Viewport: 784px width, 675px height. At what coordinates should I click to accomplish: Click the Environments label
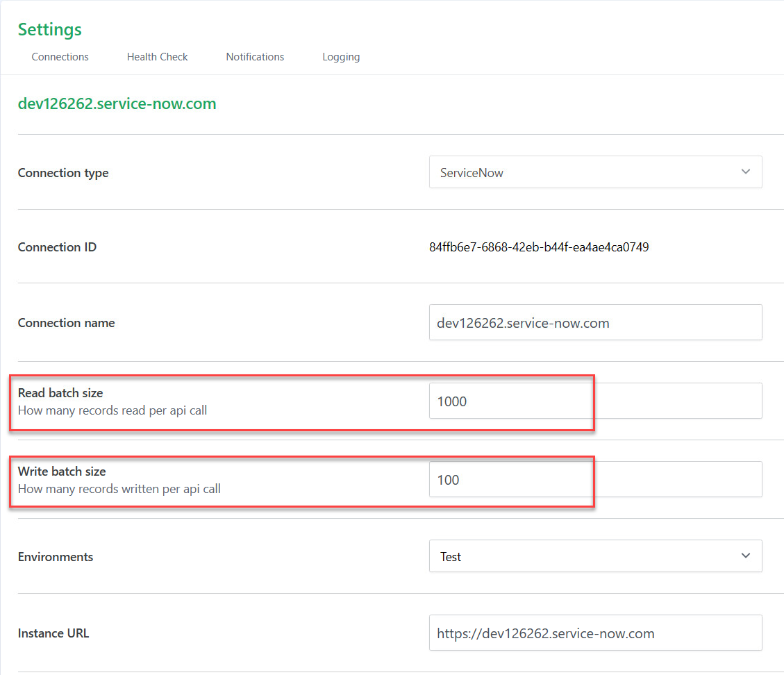(x=56, y=557)
